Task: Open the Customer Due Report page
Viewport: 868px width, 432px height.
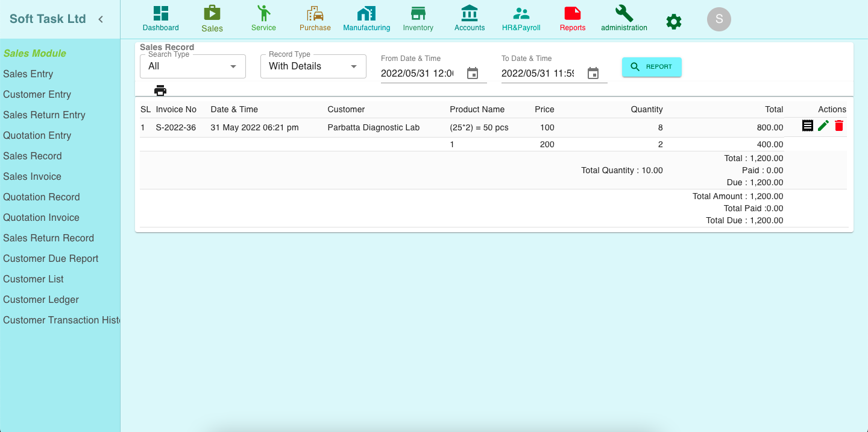Action: [x=51, y=258]
